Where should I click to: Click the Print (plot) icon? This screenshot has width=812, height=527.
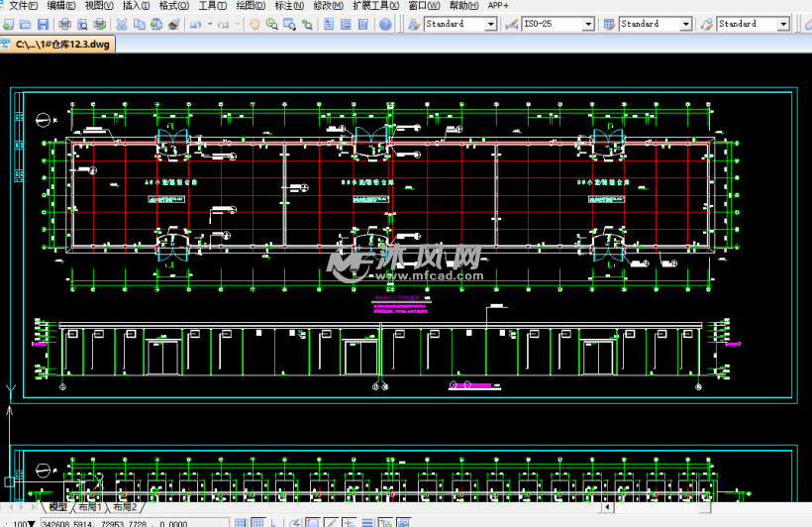click(65, 24)
